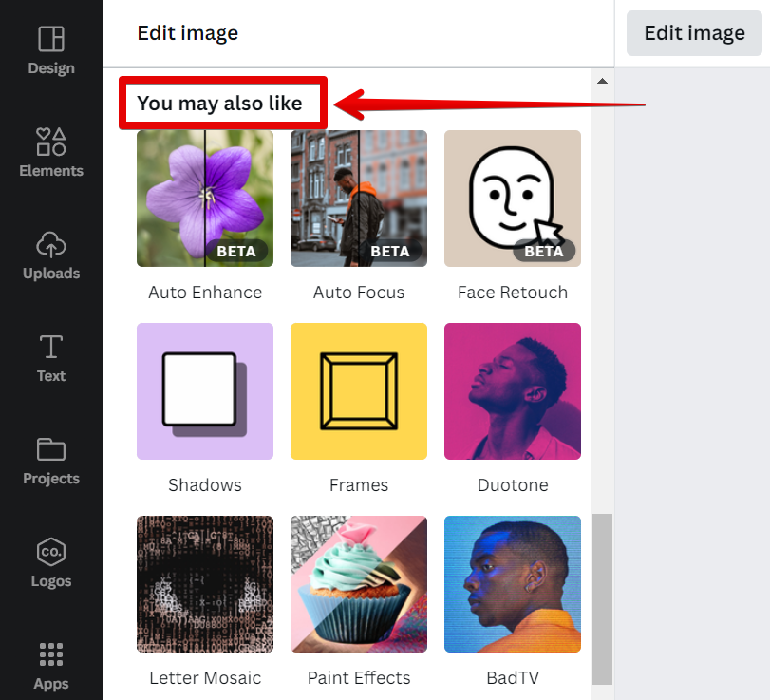Open the Apps grid panel
The image size is (770, 700).
pyautogui.click(x=51, y=666)
